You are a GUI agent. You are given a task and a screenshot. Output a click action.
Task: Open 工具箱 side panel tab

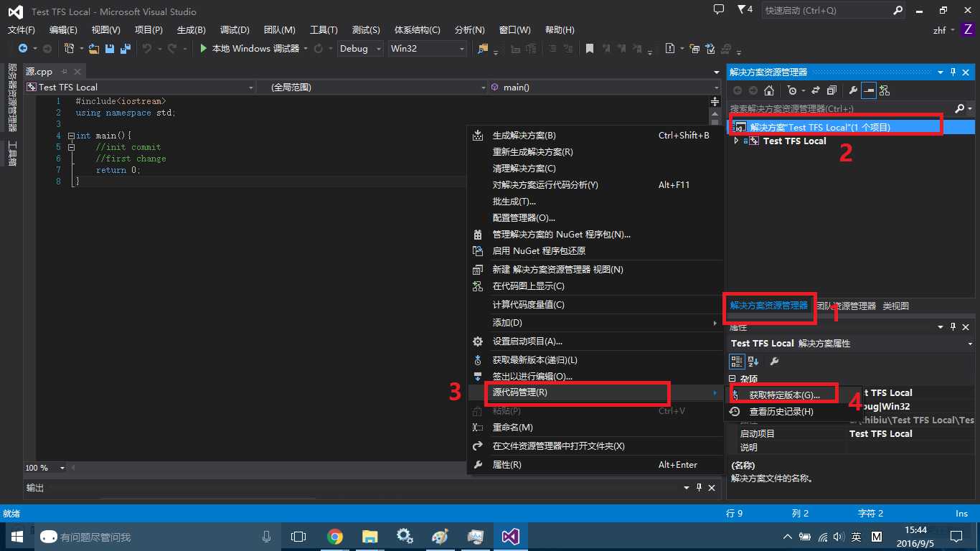pos(12,154)
